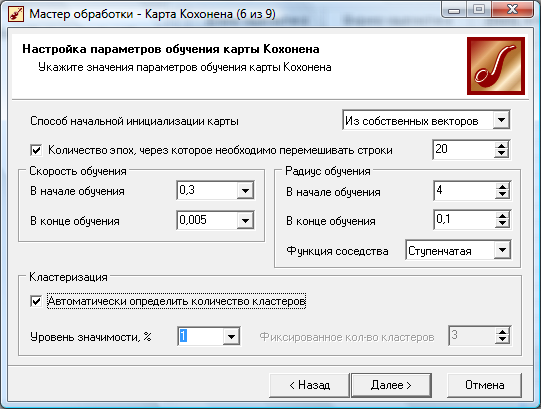Decrease the initial learning radius value
The image size is (541, 409).
(x=502, y=195)
